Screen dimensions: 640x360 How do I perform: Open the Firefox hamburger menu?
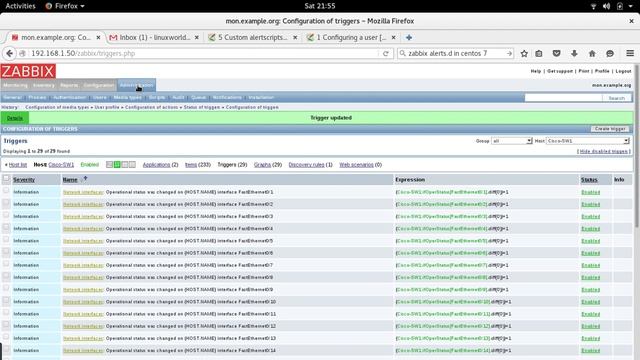pyautogui.click(x=630, y=53)
